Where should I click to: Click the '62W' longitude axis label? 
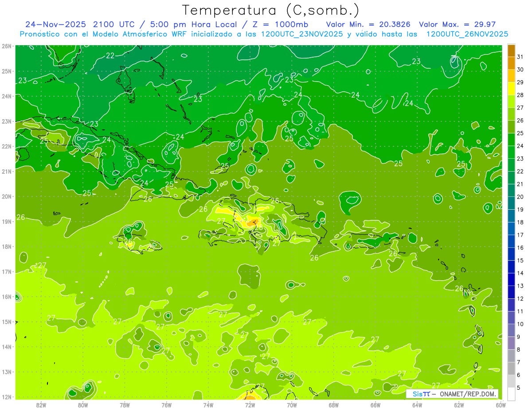(459, 404)
